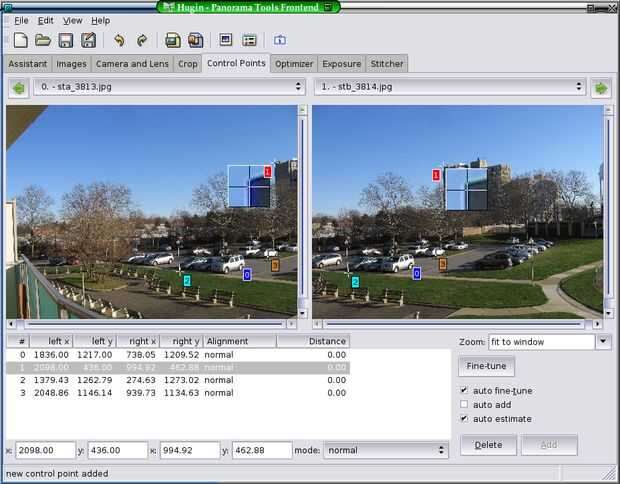Click the right image horizontal scrollbar
Image resolution: width=620 pixels, height=484 pixels.
[457, 324]
